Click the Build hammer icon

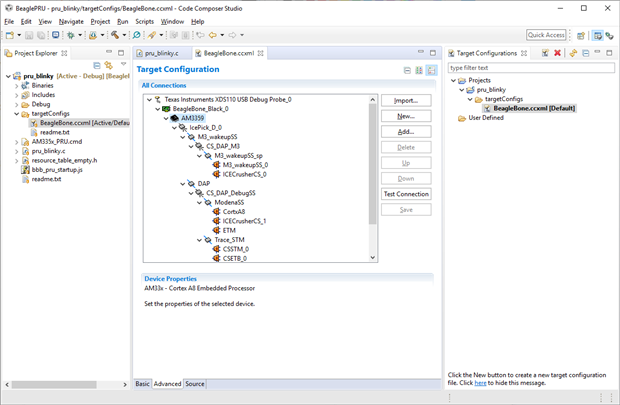(116, 35)
